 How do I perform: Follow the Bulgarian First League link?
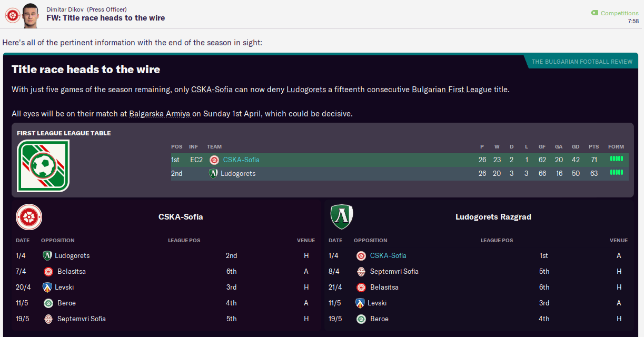tap(452, 90)
